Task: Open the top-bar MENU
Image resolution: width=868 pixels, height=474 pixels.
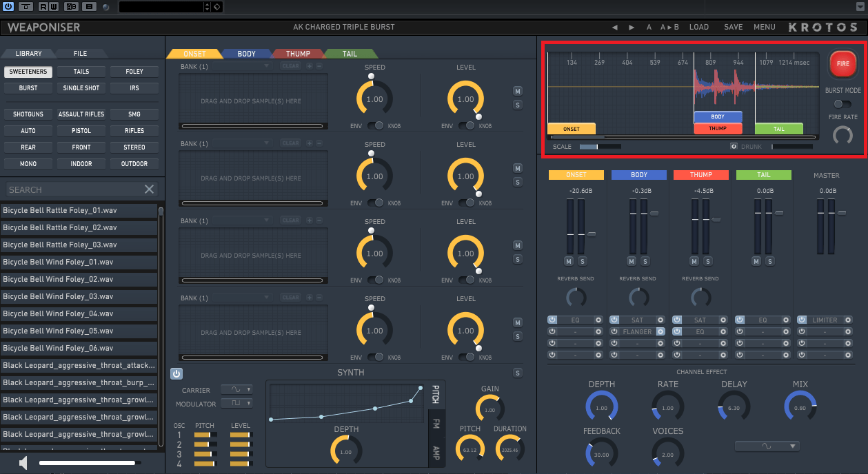Action: [764, 28]
